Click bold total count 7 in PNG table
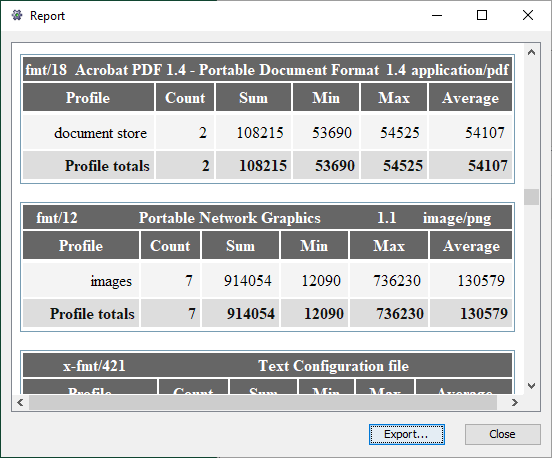 (x=170, y=313)
